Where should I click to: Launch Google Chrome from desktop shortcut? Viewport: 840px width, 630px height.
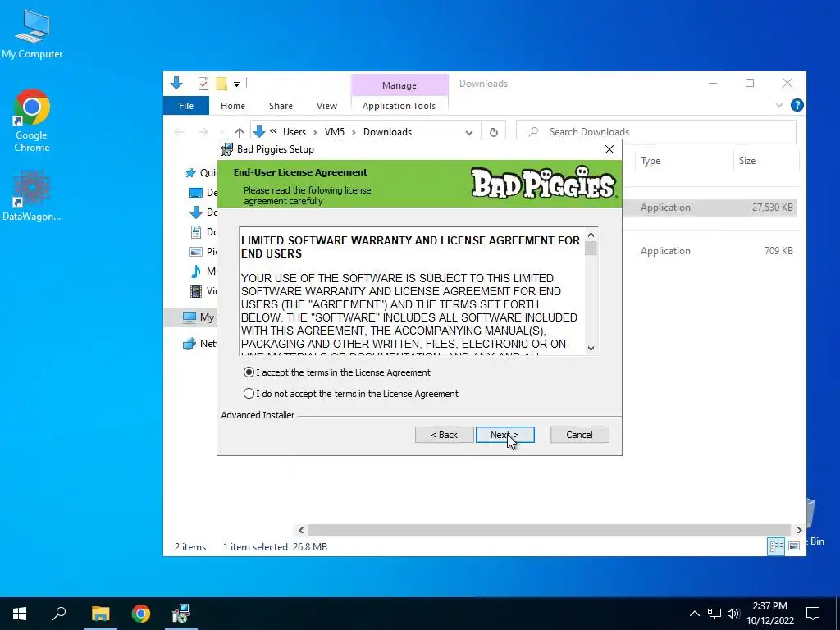[32, 121]
